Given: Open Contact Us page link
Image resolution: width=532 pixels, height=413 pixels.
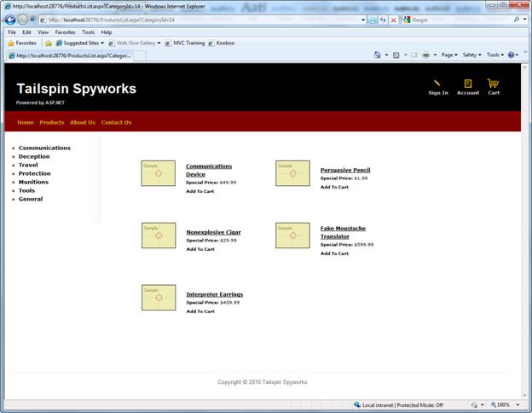Looking at the screenshot, I should pyautogui.click(x=116, y=122).
